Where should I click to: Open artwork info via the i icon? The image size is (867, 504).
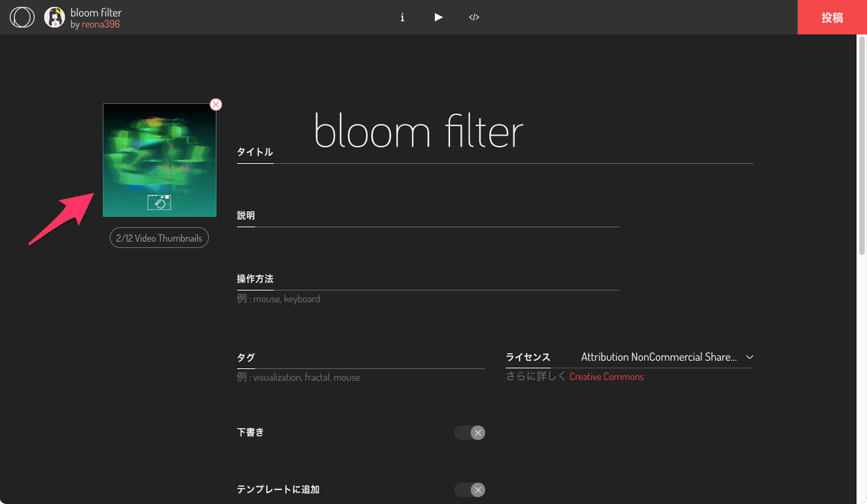pos(402,17)
